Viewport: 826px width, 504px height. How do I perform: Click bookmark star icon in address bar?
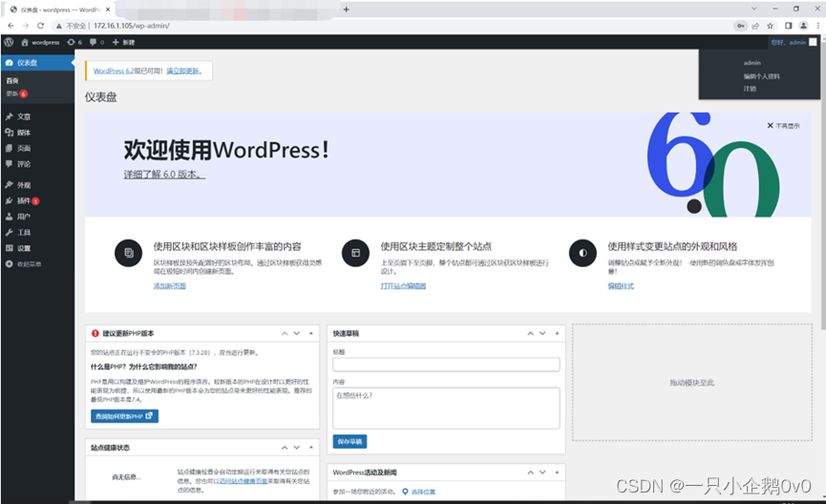pos(771,25)
